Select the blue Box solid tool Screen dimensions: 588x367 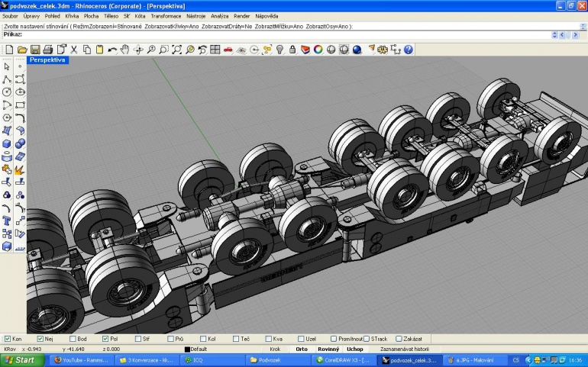pyautogui.click(x=7, y=144)
